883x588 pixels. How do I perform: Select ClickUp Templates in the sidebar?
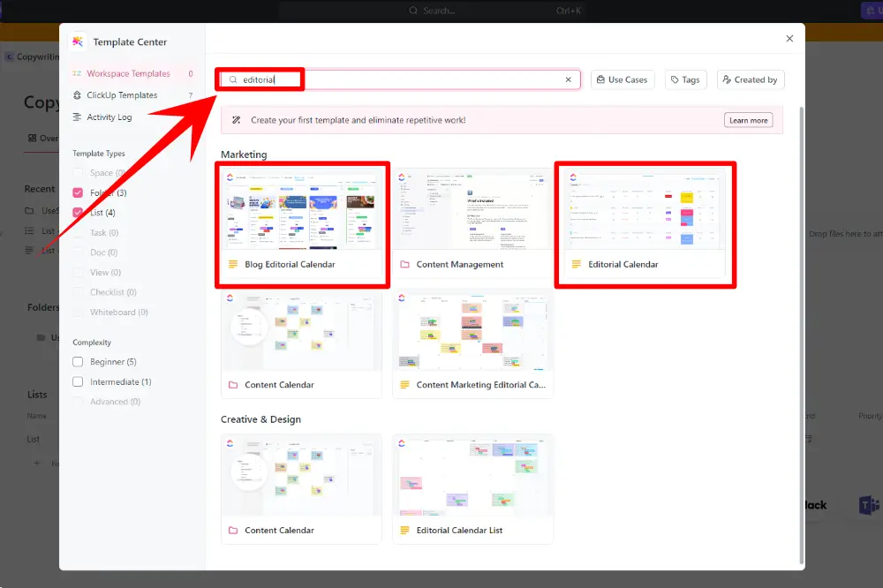tap(122, 95)
